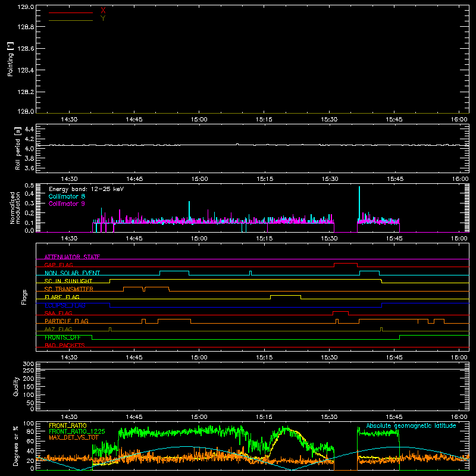The width and height of the screenshot is (476, 476).
Task: Click the 128.2 tick label
Action: pyautogui.click(x=26, y=92)
